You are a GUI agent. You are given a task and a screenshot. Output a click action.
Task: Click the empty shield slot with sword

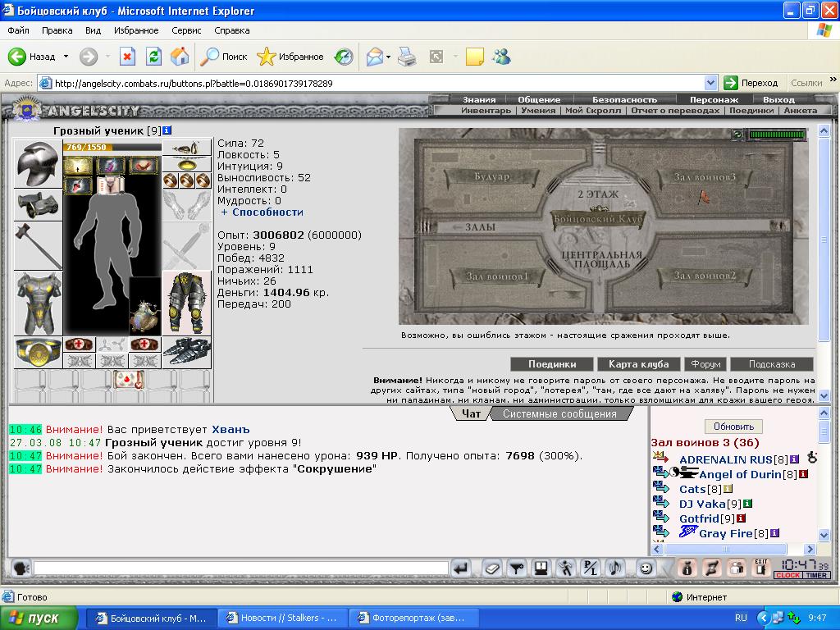(x=186, y=246)
